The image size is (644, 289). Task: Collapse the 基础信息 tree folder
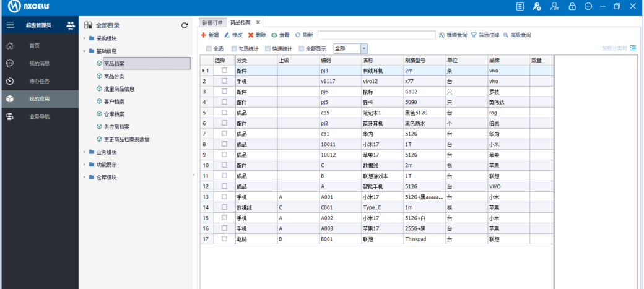tap(84, 51)
